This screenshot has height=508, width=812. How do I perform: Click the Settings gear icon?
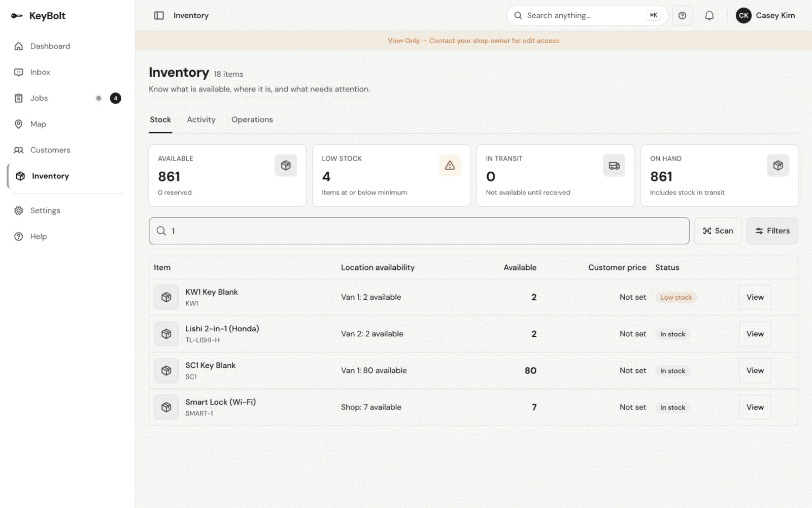pyautogui.click(x=19, y=210)
